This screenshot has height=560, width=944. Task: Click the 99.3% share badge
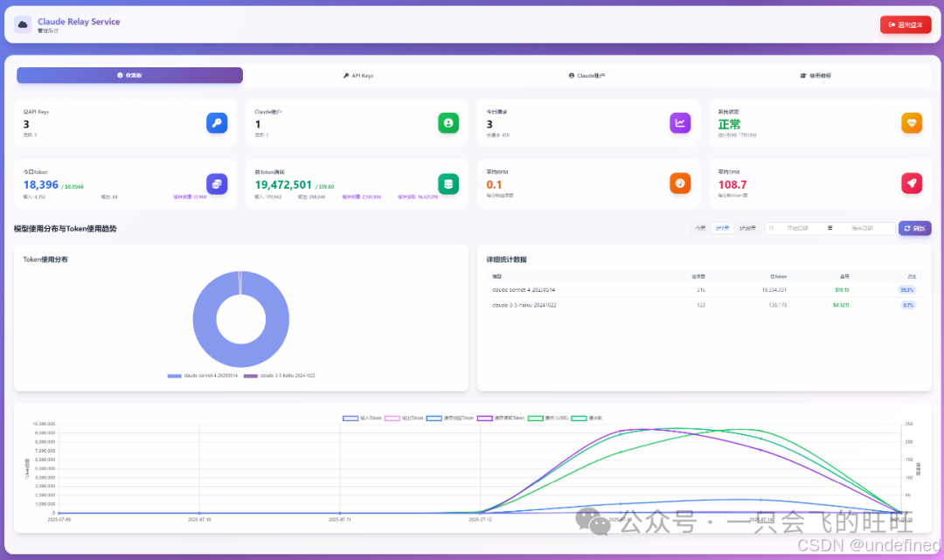(906, 290)
